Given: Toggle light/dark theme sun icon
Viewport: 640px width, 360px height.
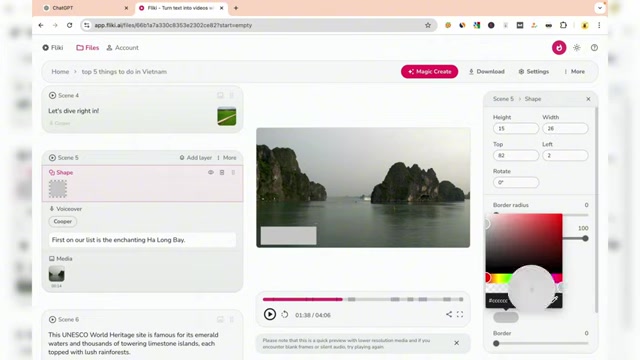Looking at the screenshot, I should pyautogui.click(x=576, y=48).
